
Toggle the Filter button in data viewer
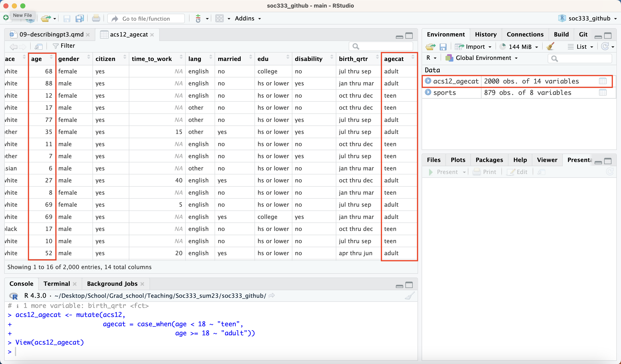click(64, 46)
